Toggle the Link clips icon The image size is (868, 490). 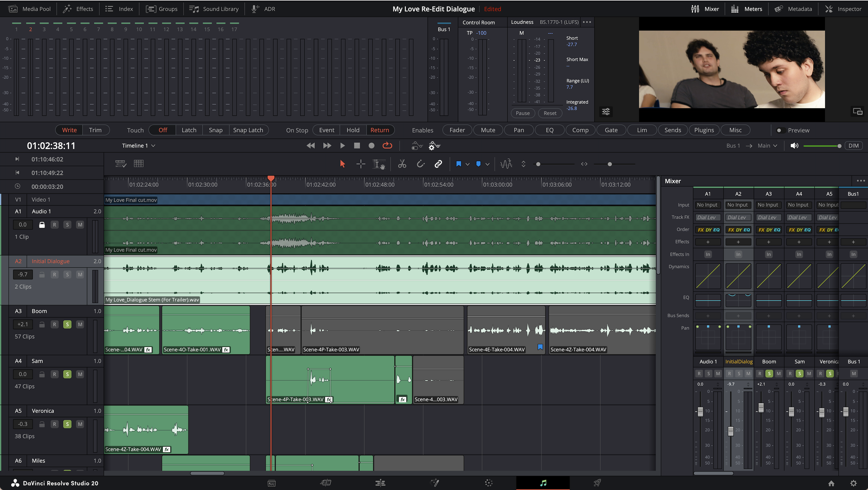click(438, 164)
